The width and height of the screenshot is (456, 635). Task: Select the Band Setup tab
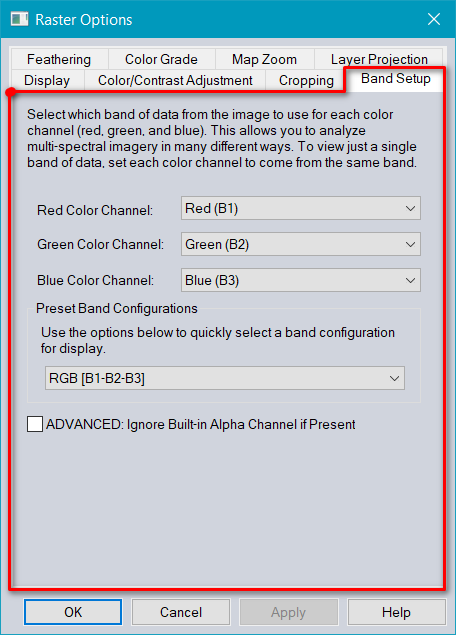click(395, 79)
